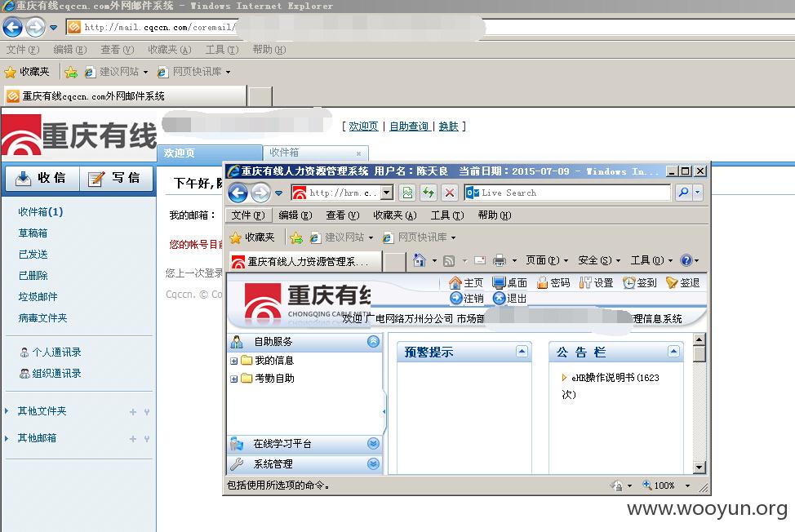
Task: Open 页面(P) menu in HR window command bar
Action: click(546, 260)
